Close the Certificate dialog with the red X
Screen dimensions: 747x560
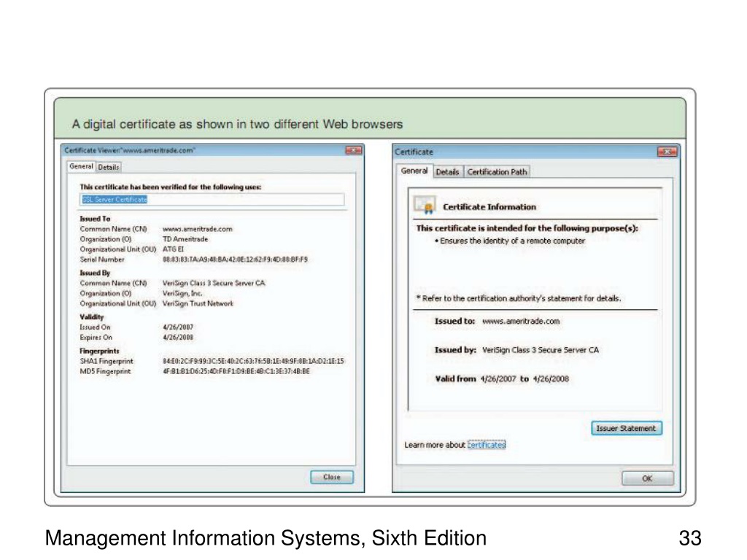667,152
